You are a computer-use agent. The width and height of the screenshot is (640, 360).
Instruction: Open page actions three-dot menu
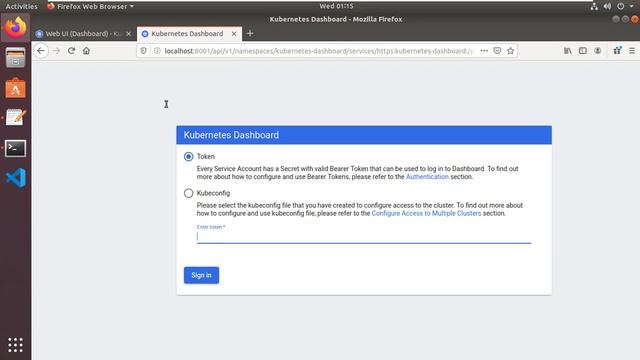coord(484,51)
